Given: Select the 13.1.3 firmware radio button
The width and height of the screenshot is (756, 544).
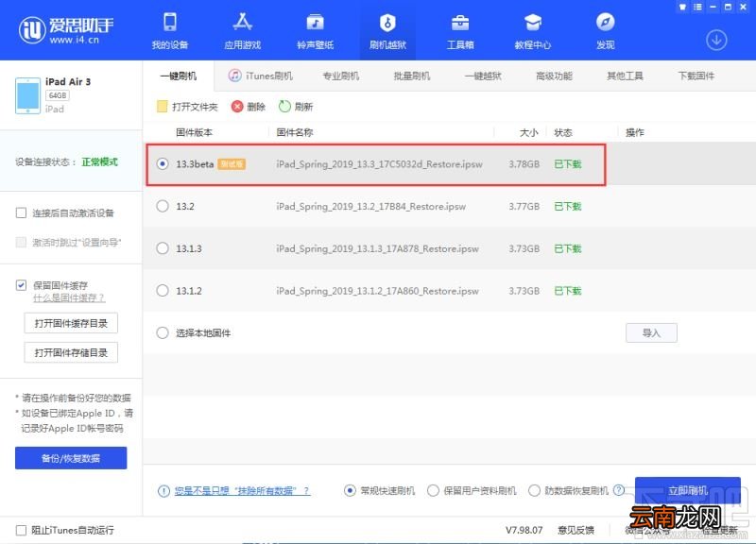Looking at the screenshot, I should (x=163, y=248).
